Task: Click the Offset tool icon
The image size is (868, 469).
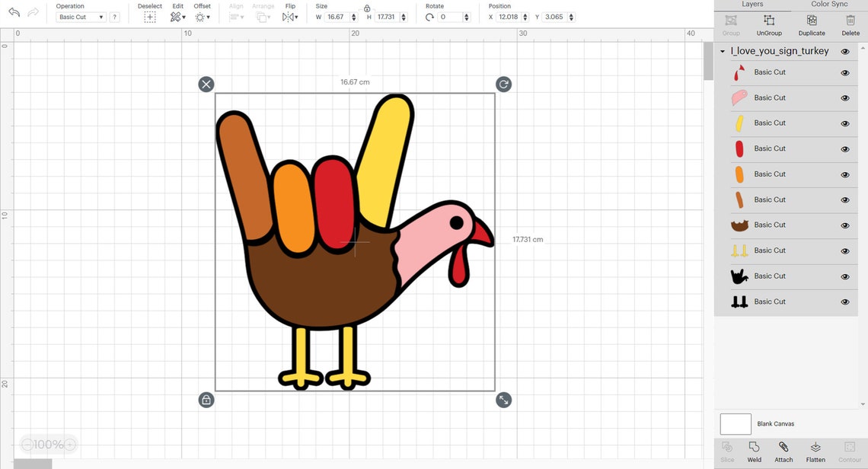Action: 201,17
